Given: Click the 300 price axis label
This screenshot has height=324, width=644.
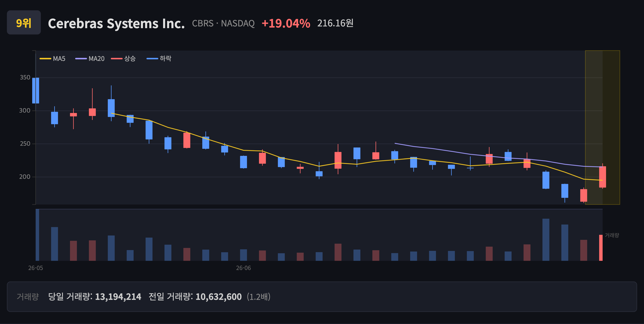Looking at the screenshot, I should tap(25, 110).
